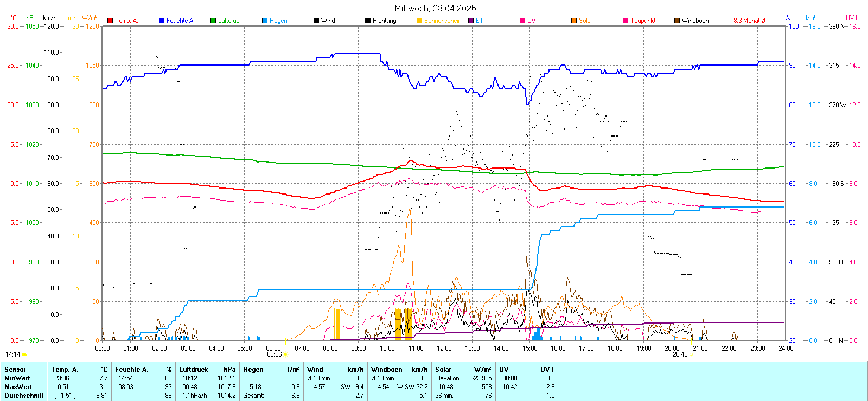868x401 pixels.
Task: Click the chart title Mittwoch, 23.04.2025
Action: (435, 8)
